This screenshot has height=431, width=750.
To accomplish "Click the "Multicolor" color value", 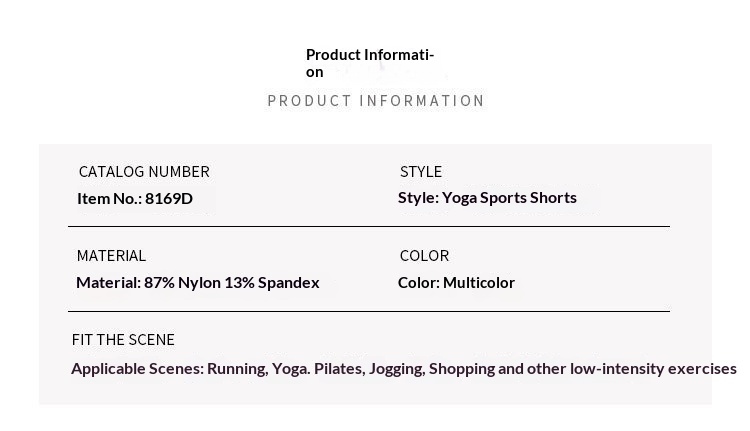I will pyautogui.click(x=479, y=283).
